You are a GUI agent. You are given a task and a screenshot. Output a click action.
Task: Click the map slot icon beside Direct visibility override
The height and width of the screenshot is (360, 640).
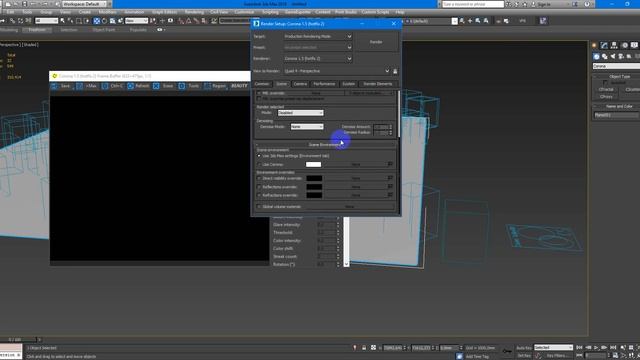(x=390, y=178)
